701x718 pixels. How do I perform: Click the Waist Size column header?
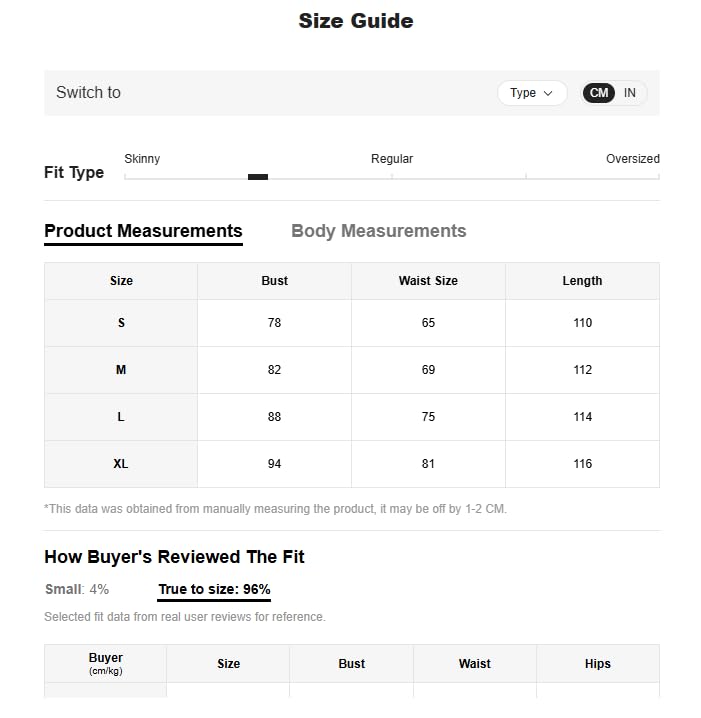tap(428, 281)
